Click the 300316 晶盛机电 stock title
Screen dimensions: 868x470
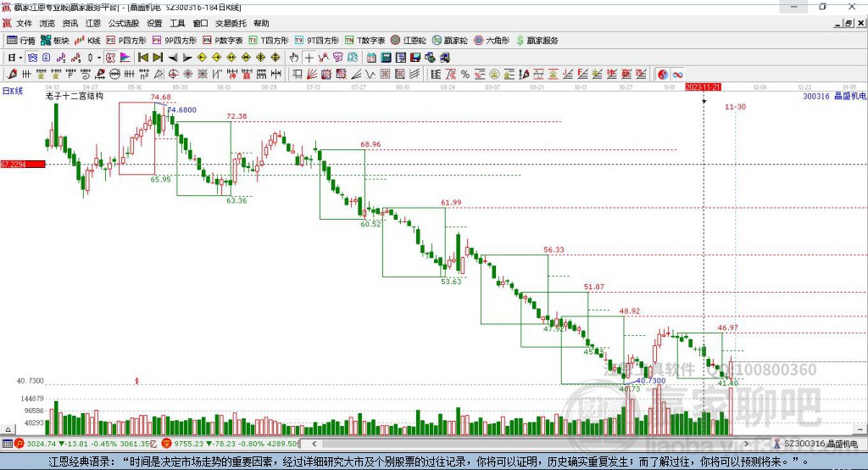834,96
